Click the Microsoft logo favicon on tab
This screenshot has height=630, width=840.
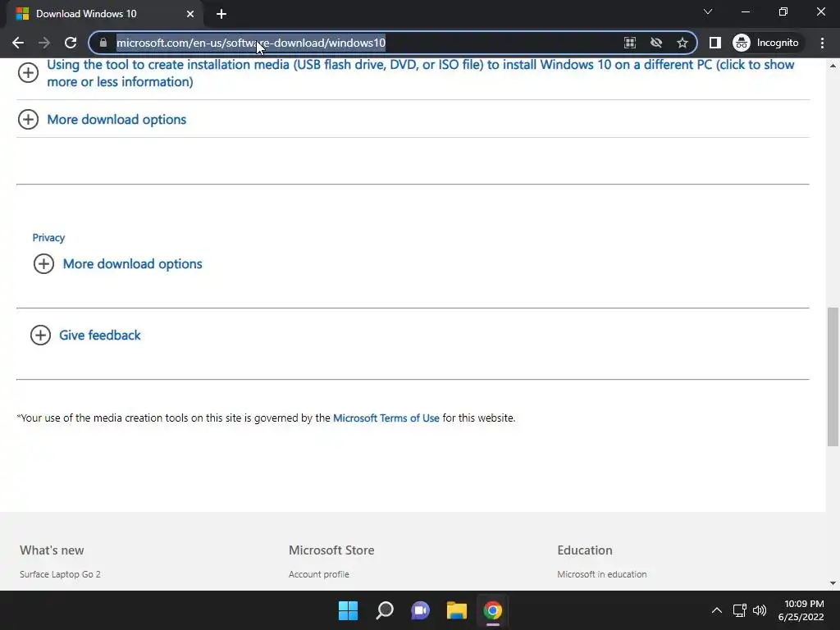22,14
